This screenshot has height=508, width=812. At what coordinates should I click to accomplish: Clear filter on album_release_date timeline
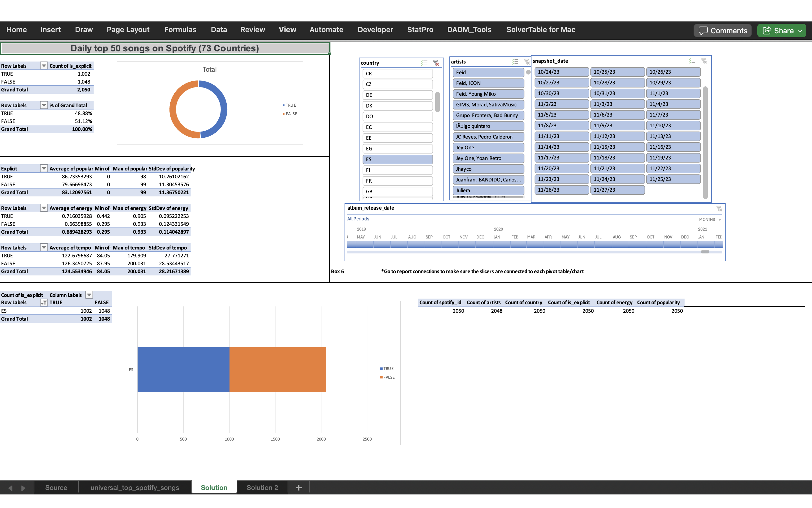(x=719, y=209)
